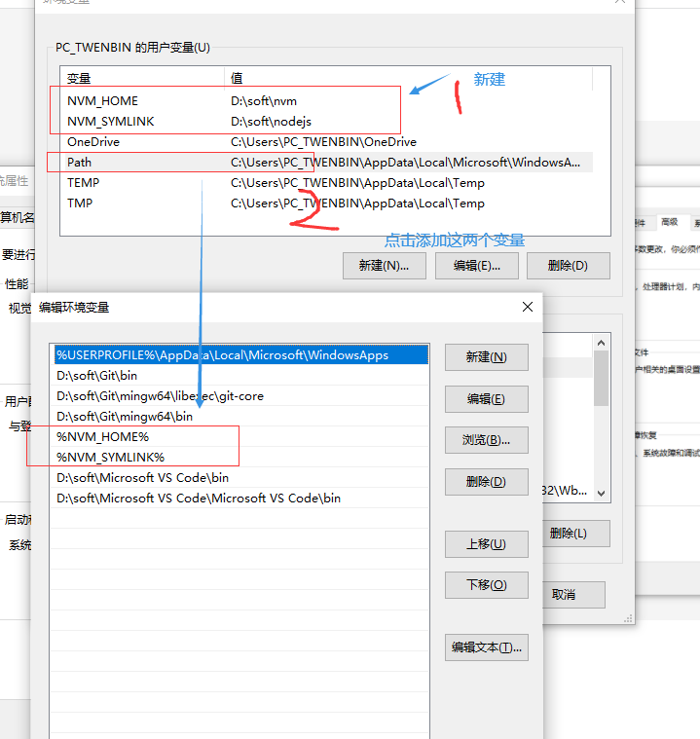Click 编辑(E) in the path editor

(x=487, y=399)
